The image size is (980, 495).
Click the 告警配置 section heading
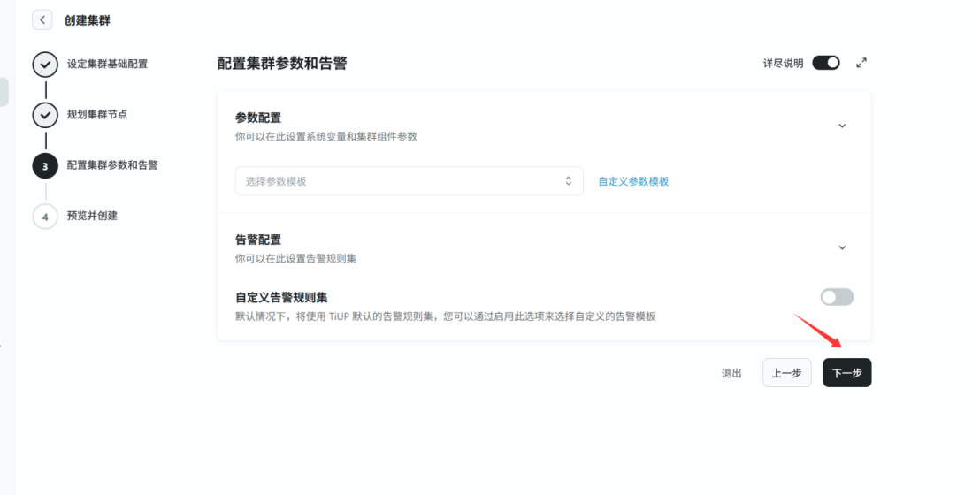pos(258,240)
